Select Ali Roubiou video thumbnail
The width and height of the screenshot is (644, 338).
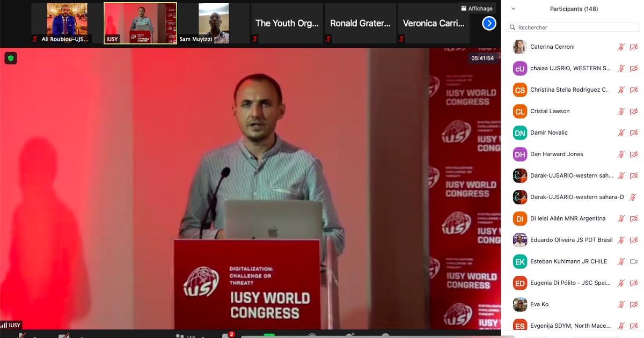pos(67,23)
